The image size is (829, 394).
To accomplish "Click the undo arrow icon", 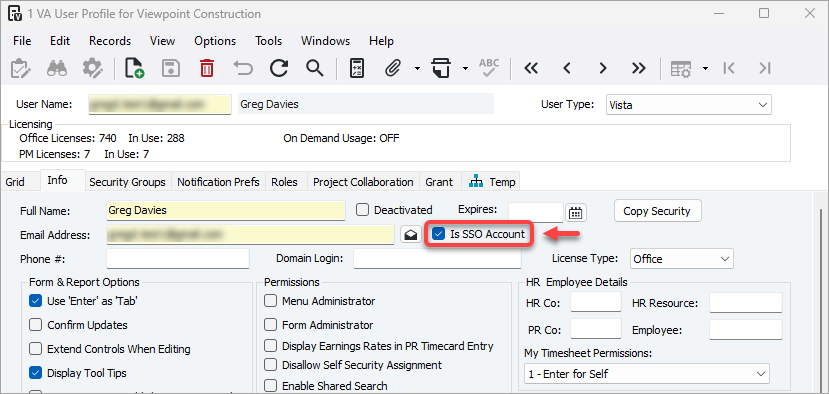I will click(x=243, y=68).
